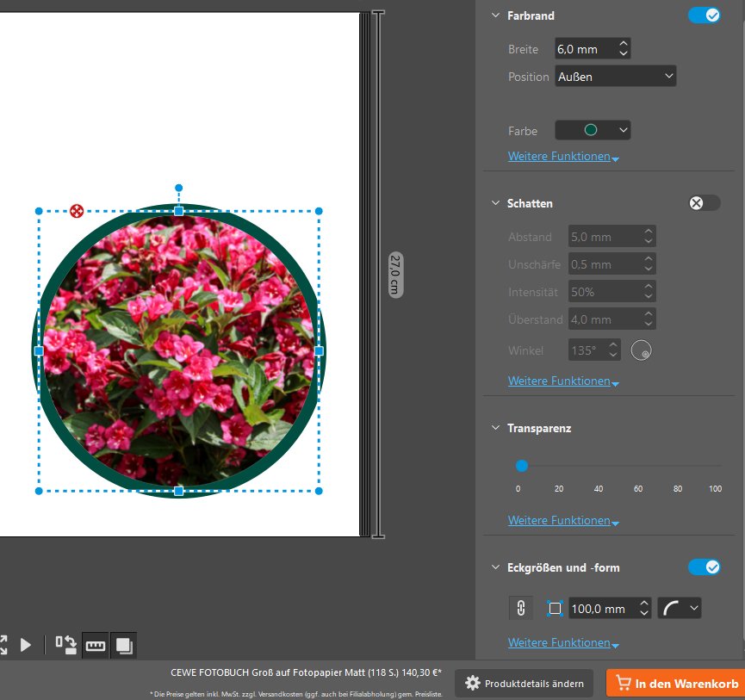Open the Position dropdown showing Außen

[616, 77]
